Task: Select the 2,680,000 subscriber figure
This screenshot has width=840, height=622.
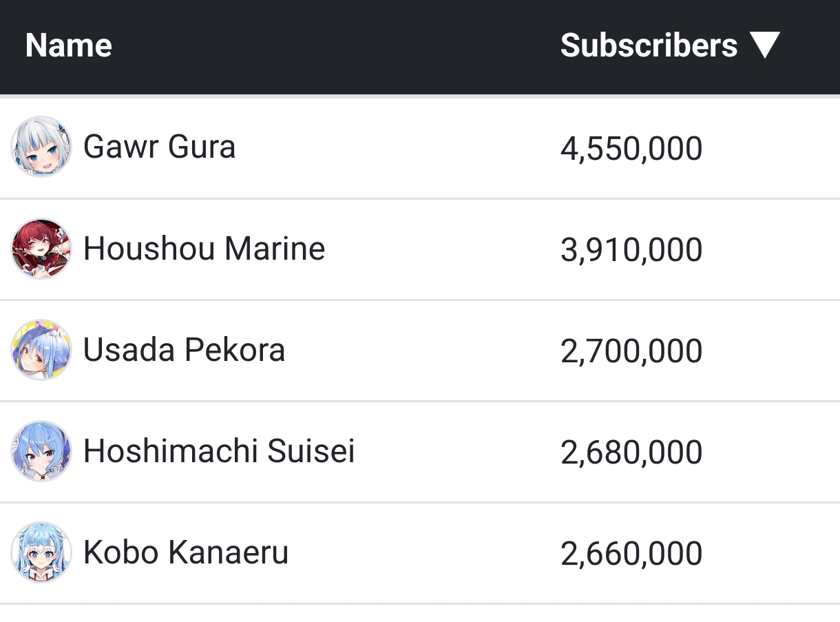Action: click(x=631, y=453)
